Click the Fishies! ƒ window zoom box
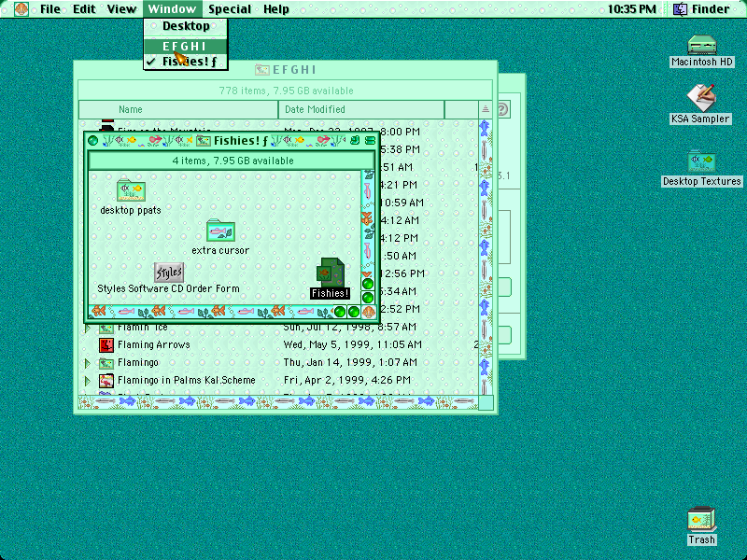 355,141
